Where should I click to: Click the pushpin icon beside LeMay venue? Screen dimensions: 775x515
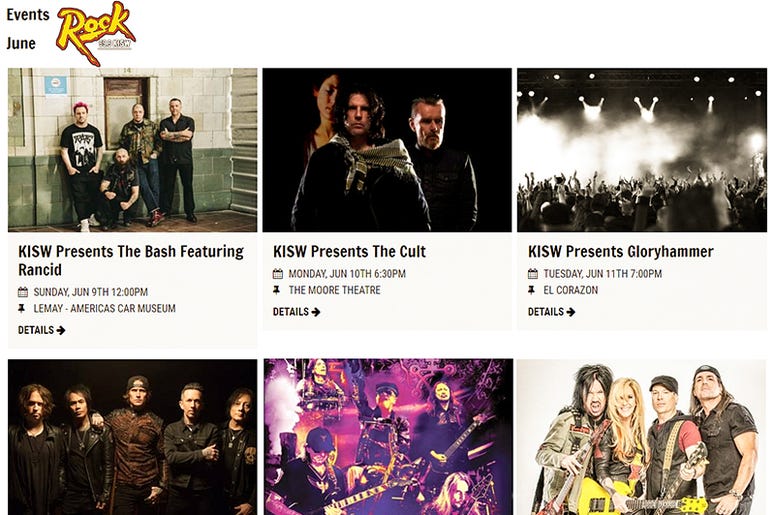click(x=21, y=308)
